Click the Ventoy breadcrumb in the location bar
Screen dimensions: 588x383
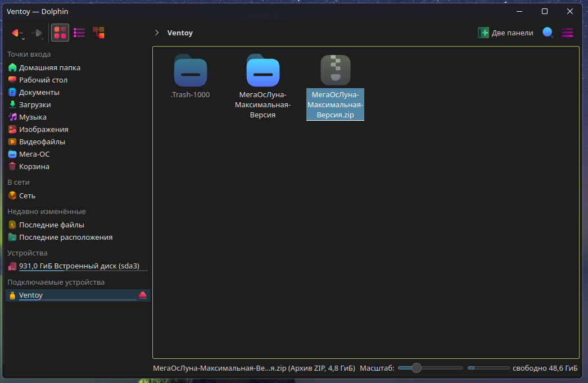click(x=180, y=33)
